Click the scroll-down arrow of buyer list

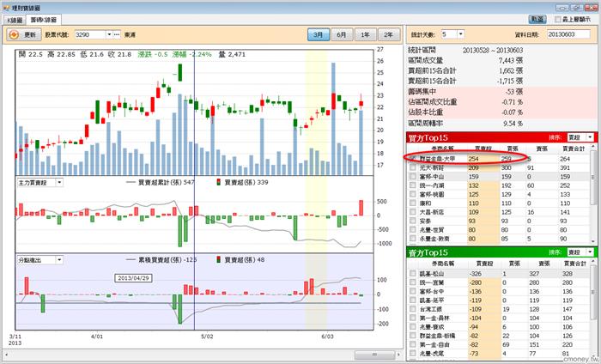[594, 241]
